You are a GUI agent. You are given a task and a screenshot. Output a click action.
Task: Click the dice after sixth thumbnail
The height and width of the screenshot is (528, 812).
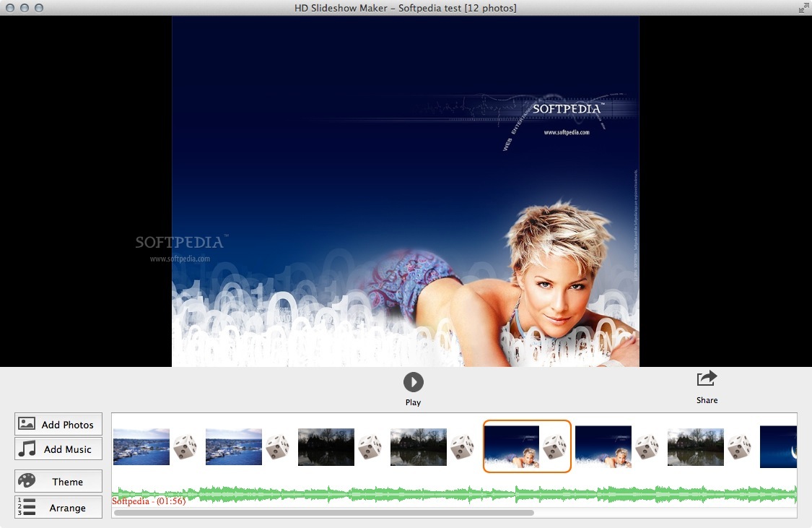click(647, 446)
